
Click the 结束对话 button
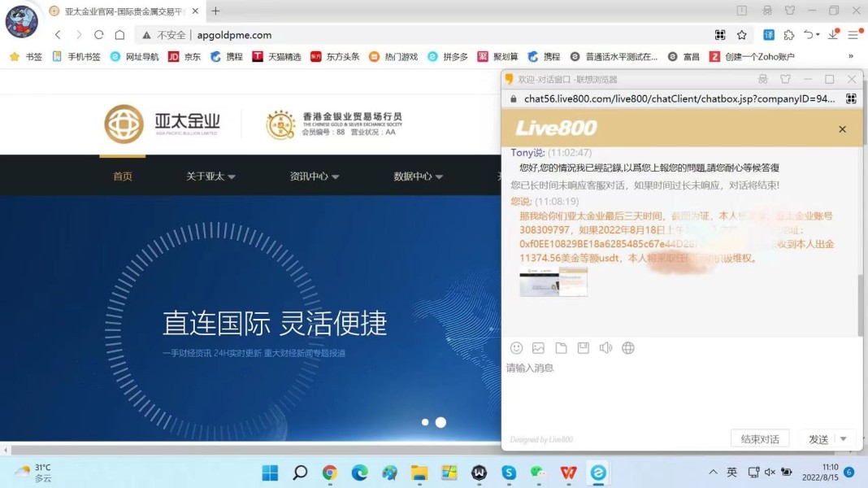759,439
